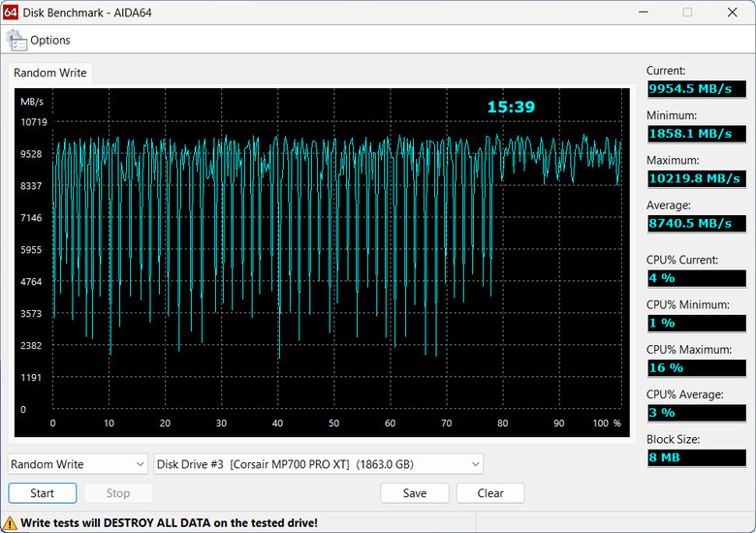Click the 9528 y-axis label
The image size is (756, 533).
point(31,154)
